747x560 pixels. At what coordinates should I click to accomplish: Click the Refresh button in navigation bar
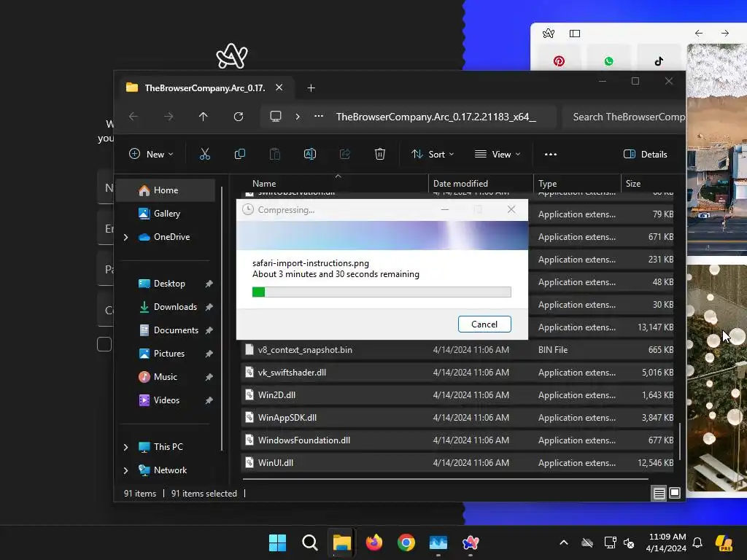coord(239,117)
